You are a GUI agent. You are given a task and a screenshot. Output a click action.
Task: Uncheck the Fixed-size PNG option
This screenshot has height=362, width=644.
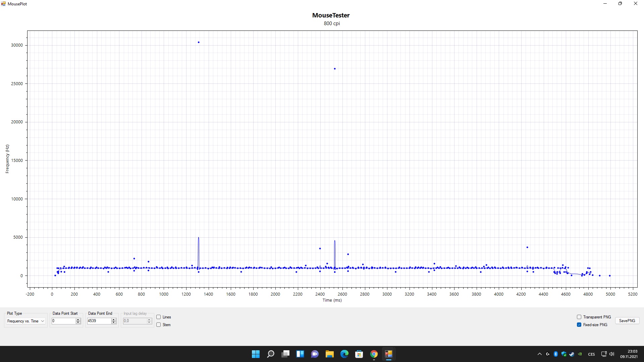579,325
